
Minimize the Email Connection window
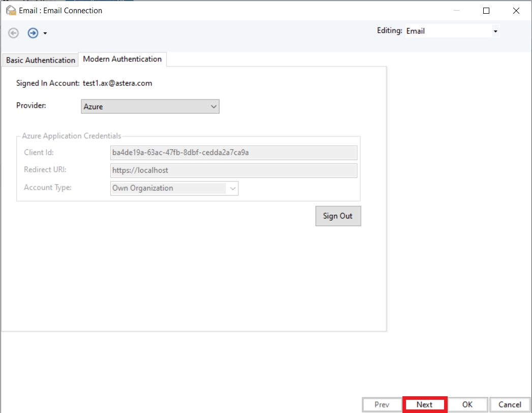point(457,11)
